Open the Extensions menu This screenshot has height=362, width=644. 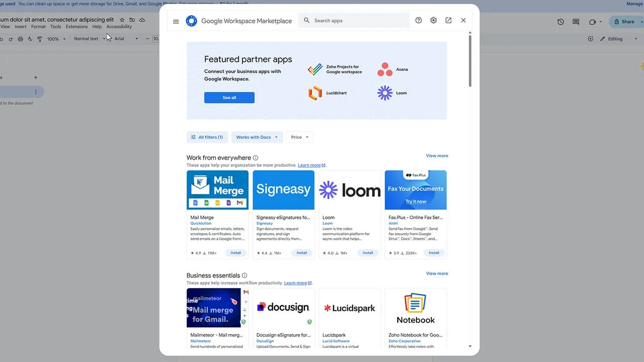[x=76, y=27]
